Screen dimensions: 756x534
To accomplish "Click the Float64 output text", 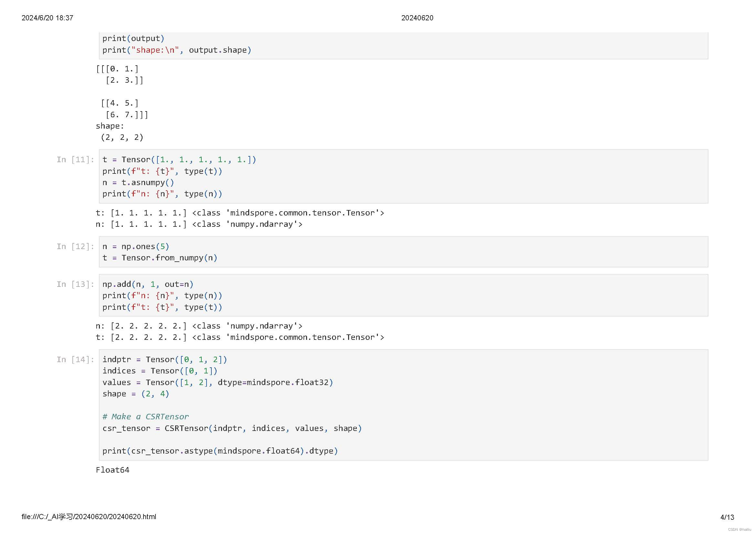I will pyautogui.click(x=112, y=470).
